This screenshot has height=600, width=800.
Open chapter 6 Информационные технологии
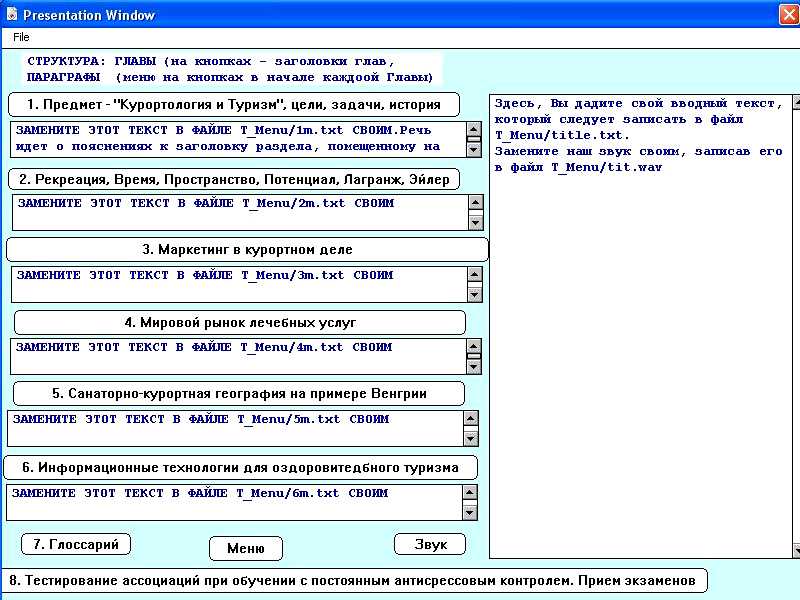(x=240, y=467)
